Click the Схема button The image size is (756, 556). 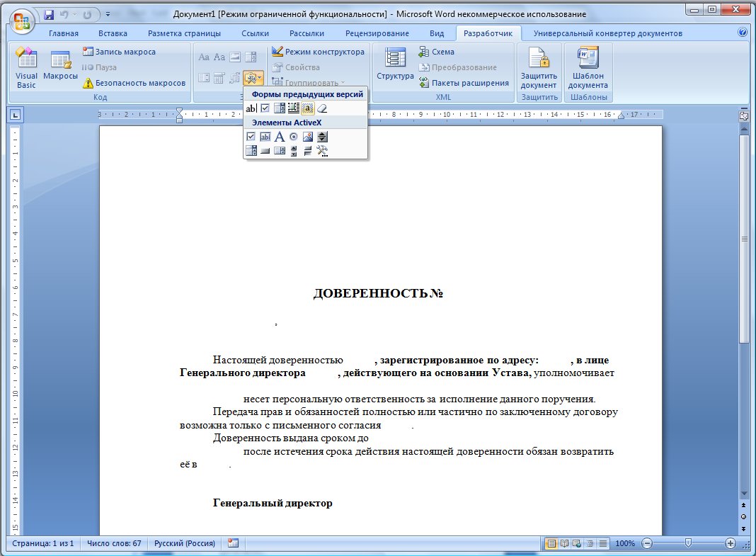(436, 52)
